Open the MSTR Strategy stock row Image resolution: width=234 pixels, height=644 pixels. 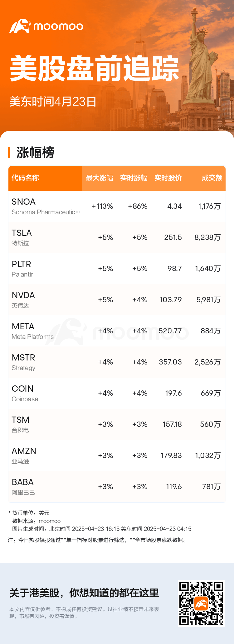pyautogui.click(x=117, y=362)
